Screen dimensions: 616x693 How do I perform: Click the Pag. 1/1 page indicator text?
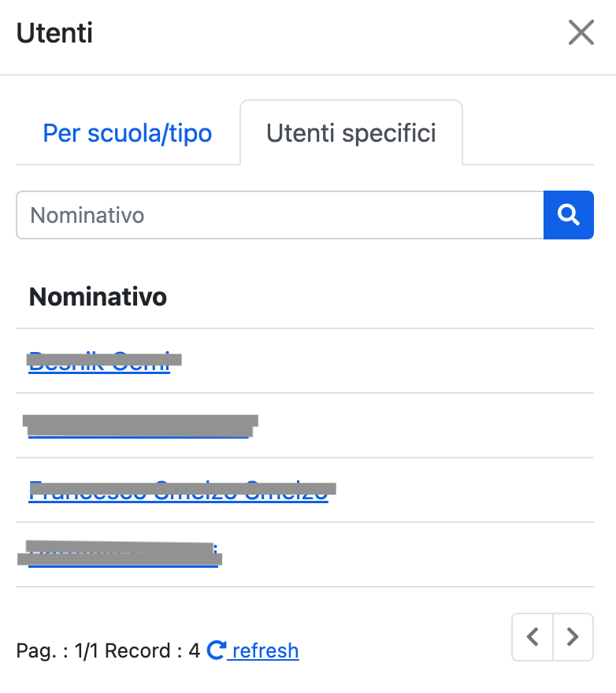(x=58, y=651)
